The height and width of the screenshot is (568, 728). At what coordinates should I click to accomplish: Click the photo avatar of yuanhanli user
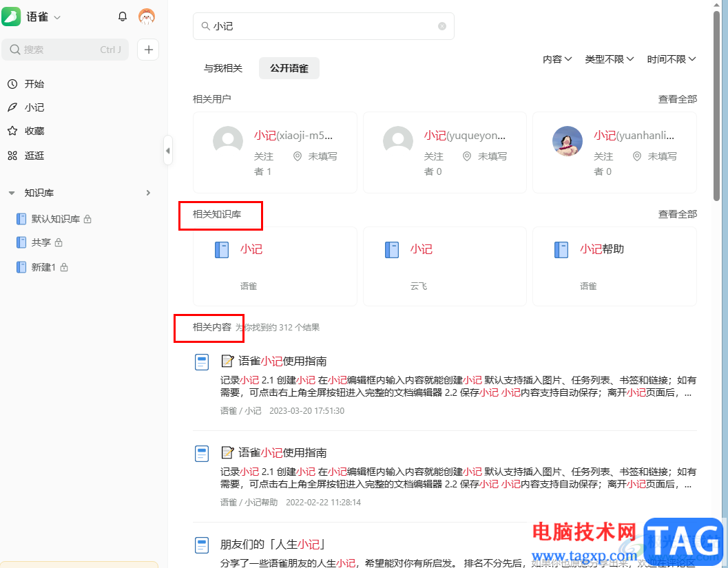pos(568,140)
